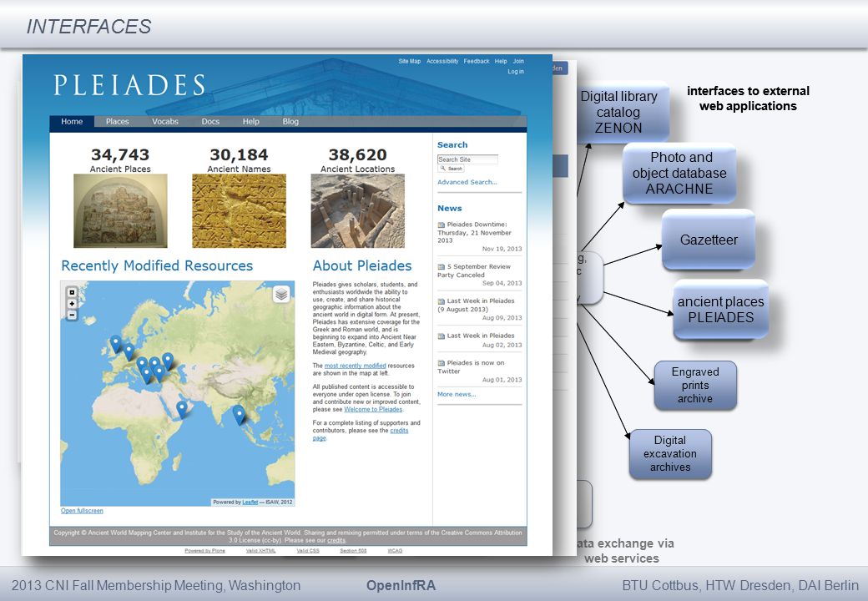The height and width of the screenshot is (601, 868).
Task: Click the Gazetteer box
Action: (x=709, y=240)
